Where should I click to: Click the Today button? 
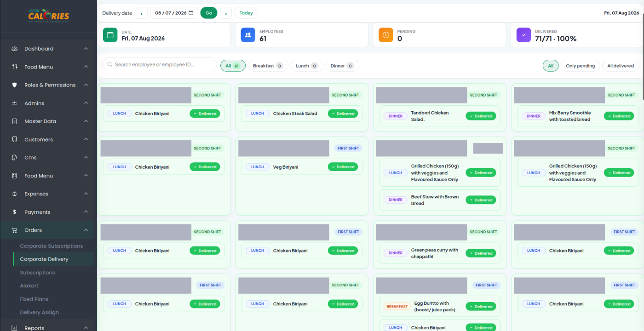tap(246, 13)
